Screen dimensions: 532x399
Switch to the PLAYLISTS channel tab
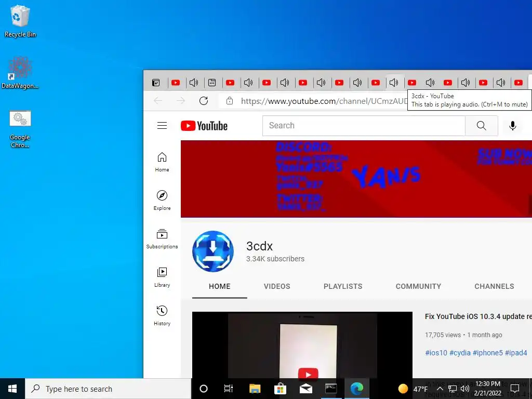(x=343, y=286)
